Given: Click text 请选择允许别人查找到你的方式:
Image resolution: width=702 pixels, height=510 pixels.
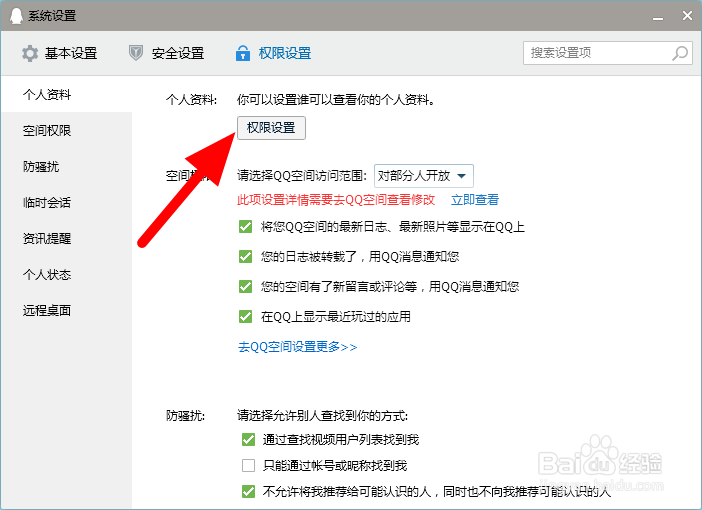Looking at the screenshot, I should coord(322,416).
